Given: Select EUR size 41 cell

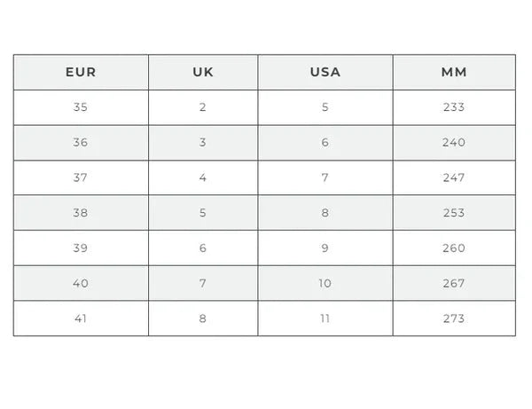Looking at the screenshot, I should 81,319.
